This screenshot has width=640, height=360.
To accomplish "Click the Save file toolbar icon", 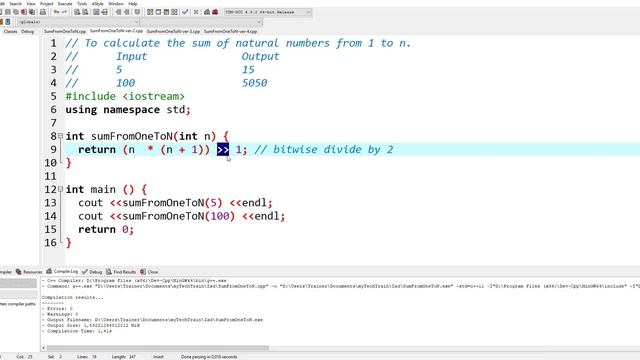I will coord(8,12).
